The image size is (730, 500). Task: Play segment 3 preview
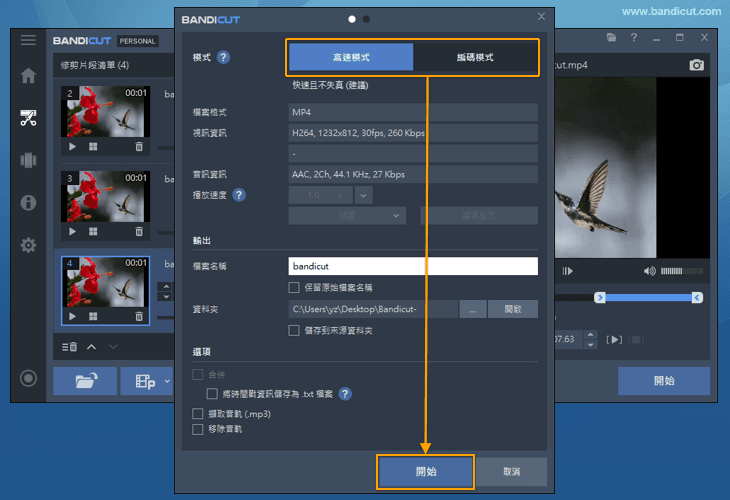click(x=72, y=232)
